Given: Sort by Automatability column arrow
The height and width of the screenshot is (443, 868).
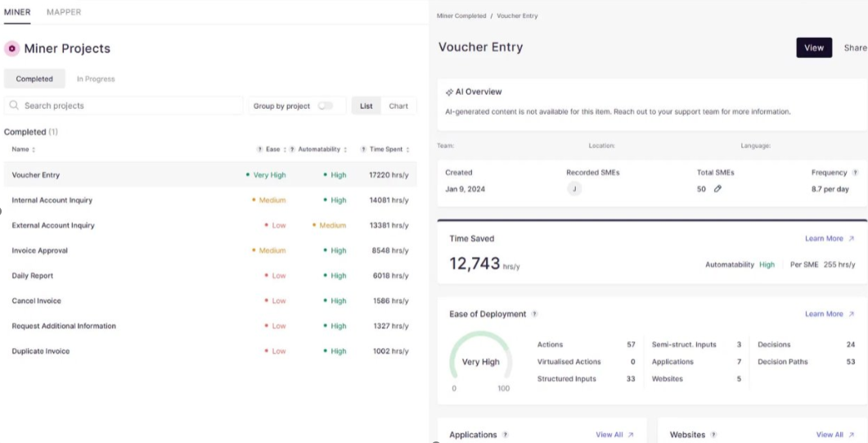Looking at the screenshot, I should [x=345, y=150].
